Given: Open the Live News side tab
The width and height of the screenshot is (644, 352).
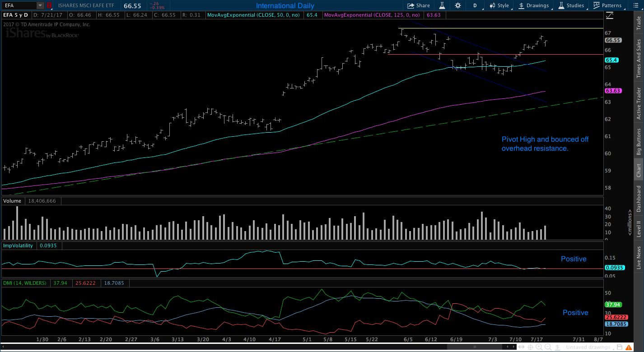Looking at the screenshot, I should pyautogui.click(x=639, y=258).
